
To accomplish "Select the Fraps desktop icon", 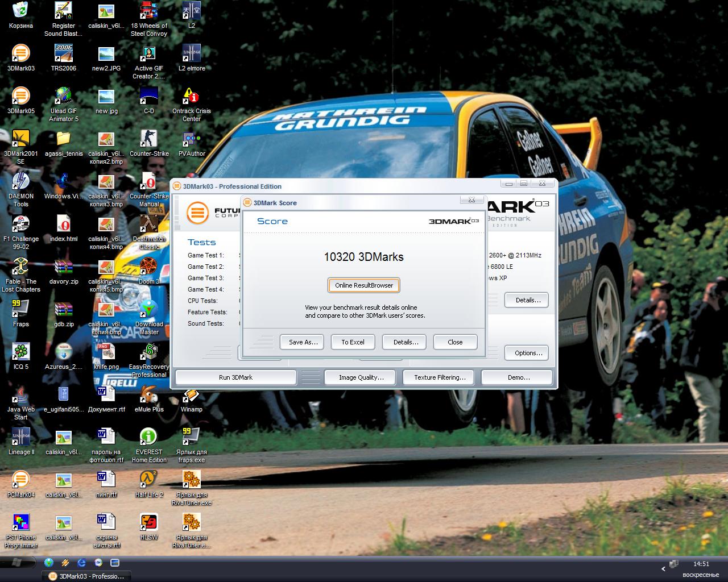I will (x=21, y=310).
